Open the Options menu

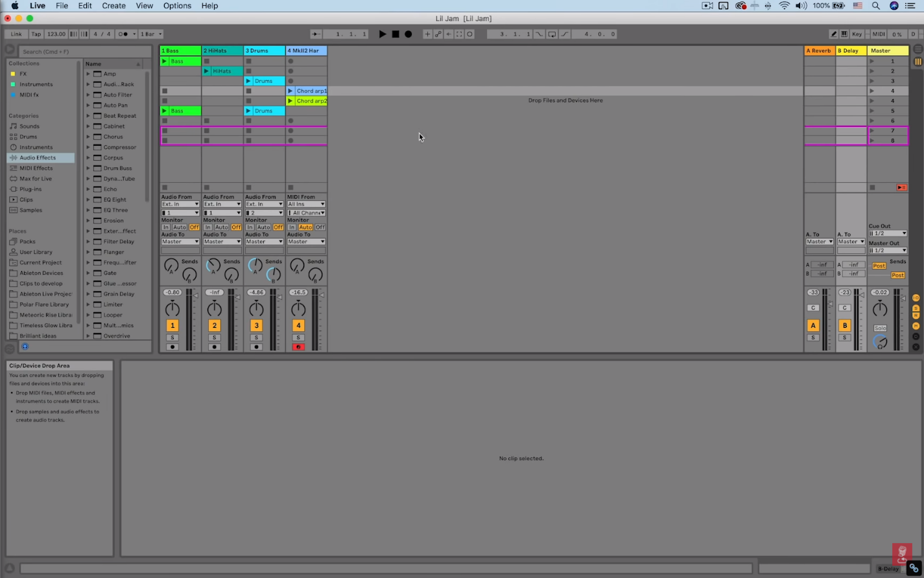(x=177, y=6)
